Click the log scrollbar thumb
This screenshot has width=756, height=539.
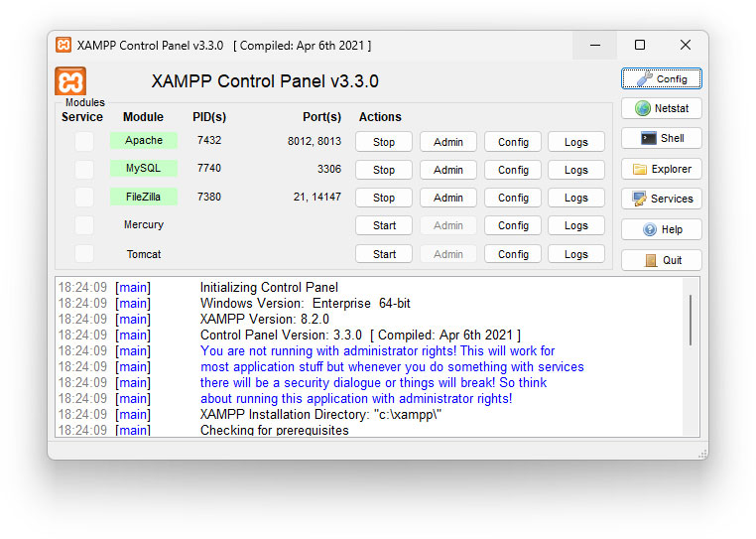tap(691, 320)
